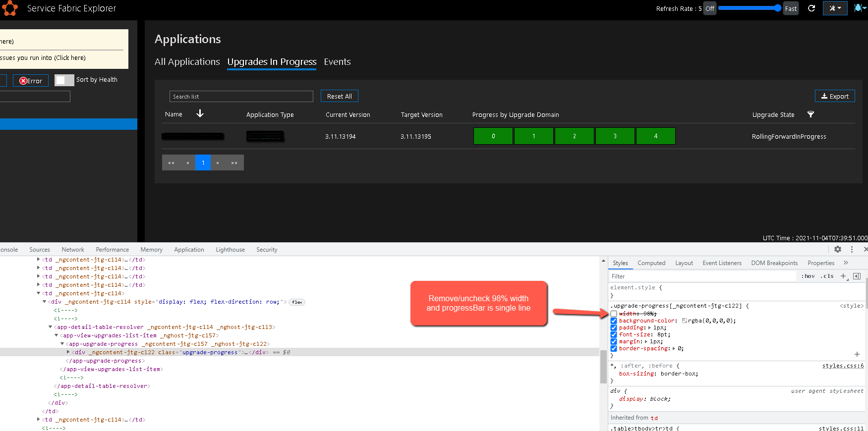Collapse the app-upgrade-progress node
Image resolution: width=868 pixels, height=431 pixels.
[62, 344]
